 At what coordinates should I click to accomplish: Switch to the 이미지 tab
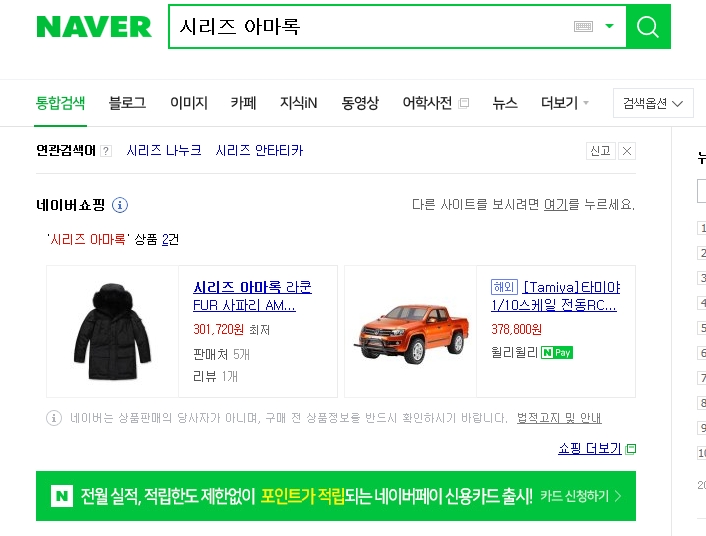[x=189, y=103]
